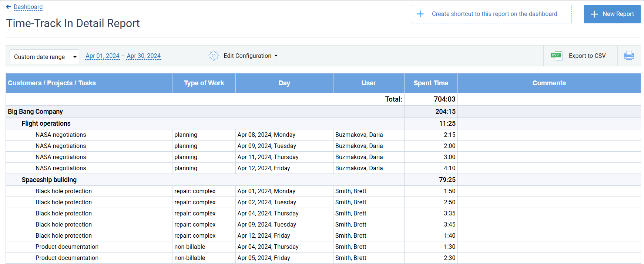This screenshot has height=264, width=644.
Task: Click the printer icon
Action: point(629,56)
